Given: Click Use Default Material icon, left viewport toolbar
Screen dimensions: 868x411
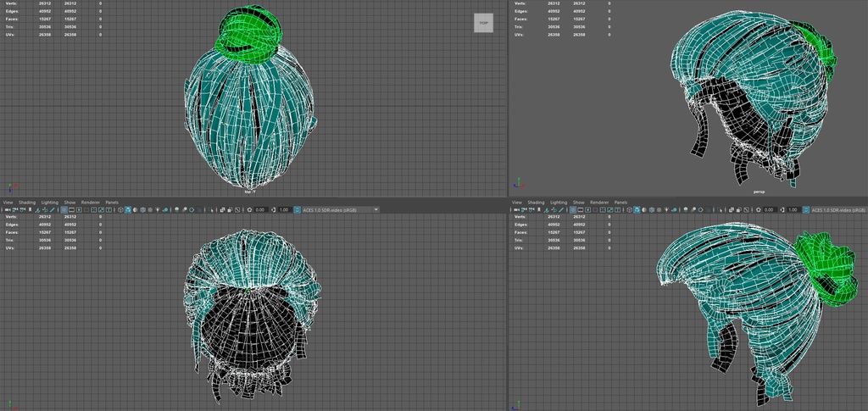Looking at the screenshot, I should pyautogui.click(x=135, y=209).
